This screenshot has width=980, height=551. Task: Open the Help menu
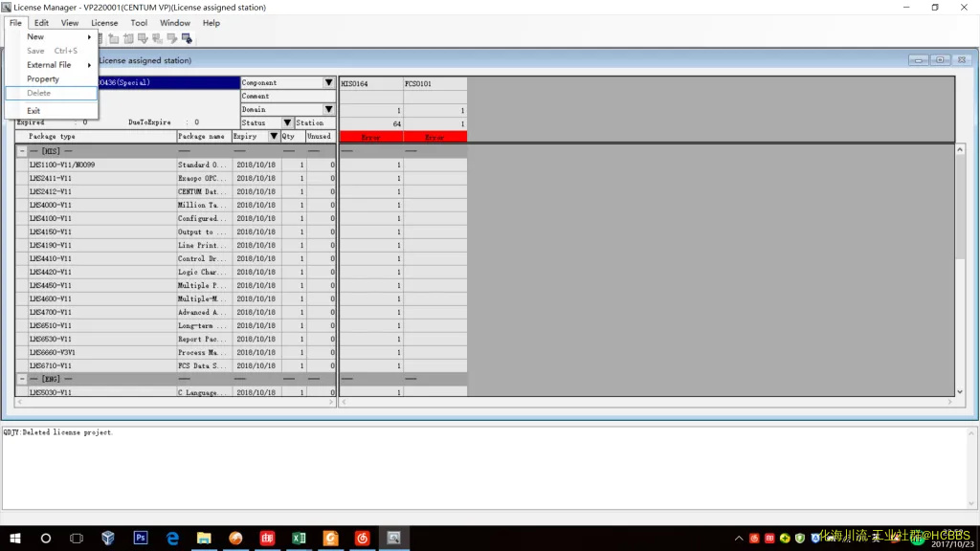tap(212, 23)
